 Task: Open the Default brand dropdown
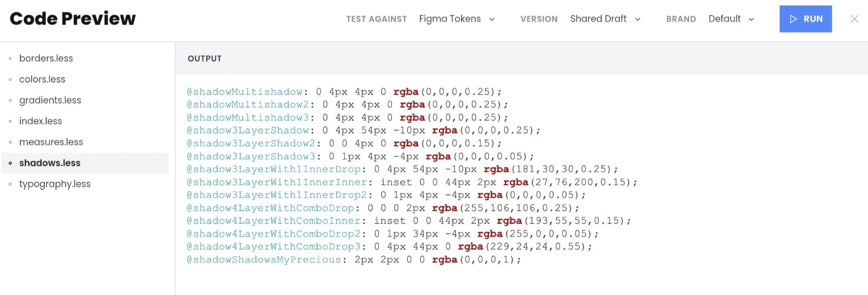(x=731, y=19)
